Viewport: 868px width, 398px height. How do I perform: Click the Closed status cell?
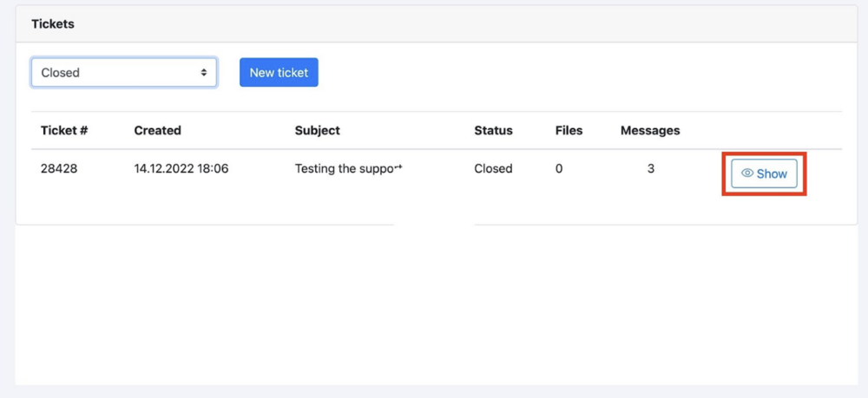pos(493,168)
